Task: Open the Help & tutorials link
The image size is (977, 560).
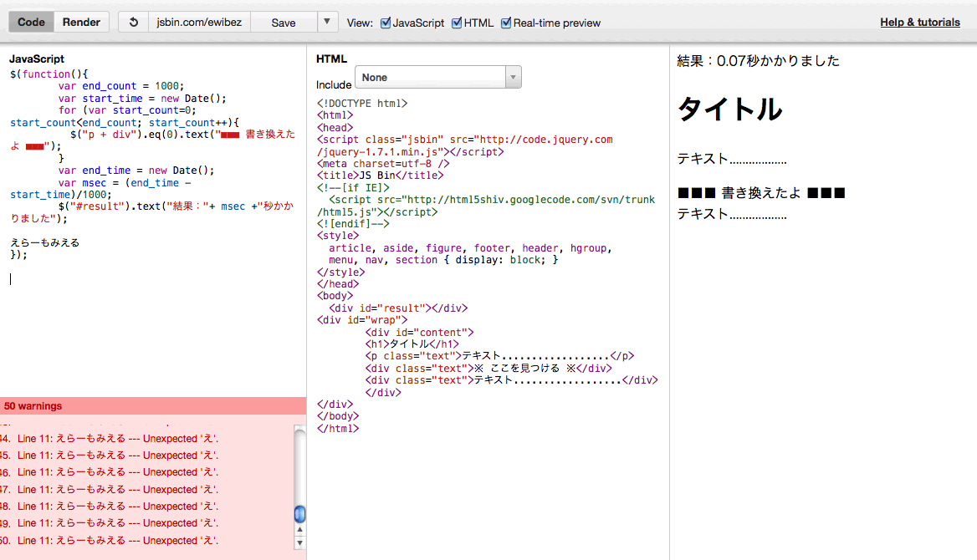Action: coord(919,22)
